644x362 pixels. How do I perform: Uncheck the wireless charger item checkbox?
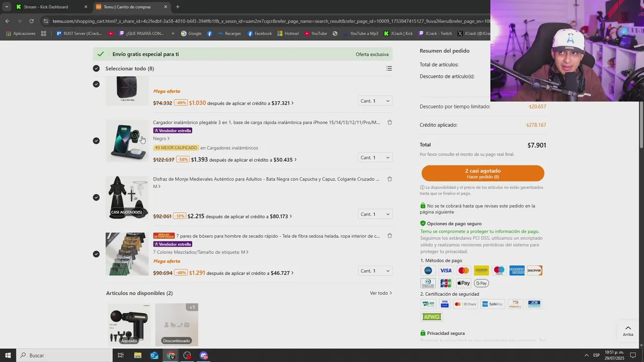(x=96, y=141)
